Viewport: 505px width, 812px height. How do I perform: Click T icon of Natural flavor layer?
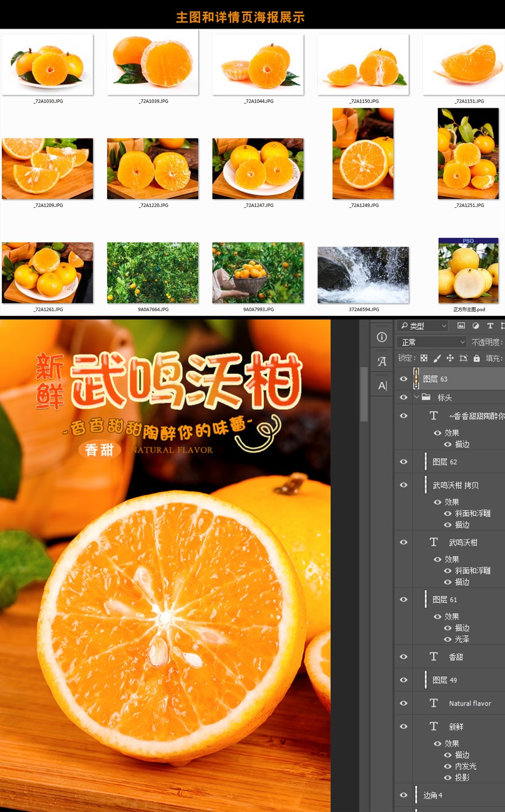(434, 703)
